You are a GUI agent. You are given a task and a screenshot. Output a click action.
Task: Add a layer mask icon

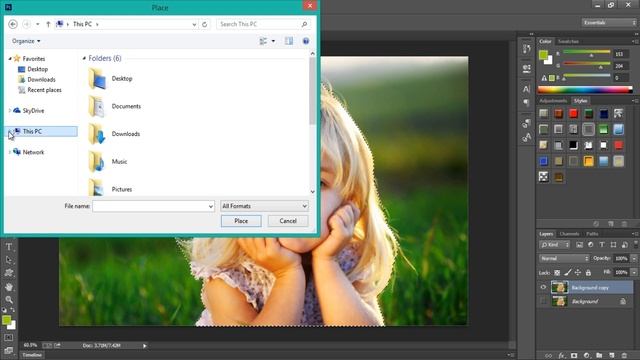point(574,356)
